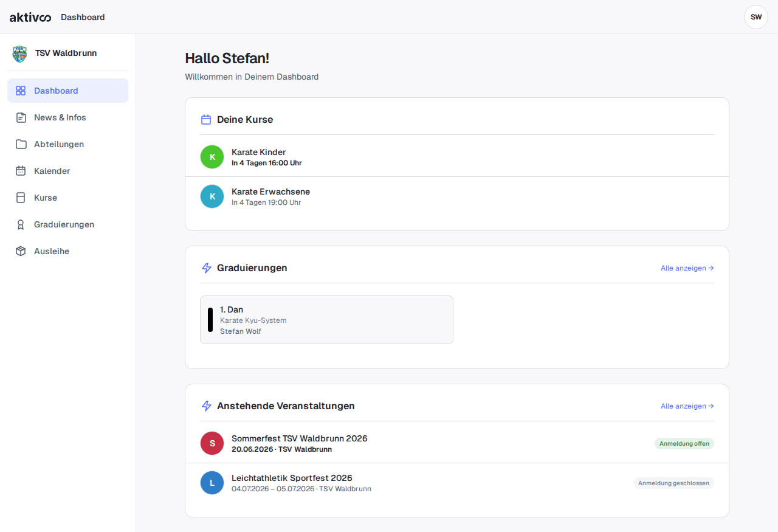Open Kalender in the sidebar
This screenshot has width=778, height=532.
click(x=67, y=171)
